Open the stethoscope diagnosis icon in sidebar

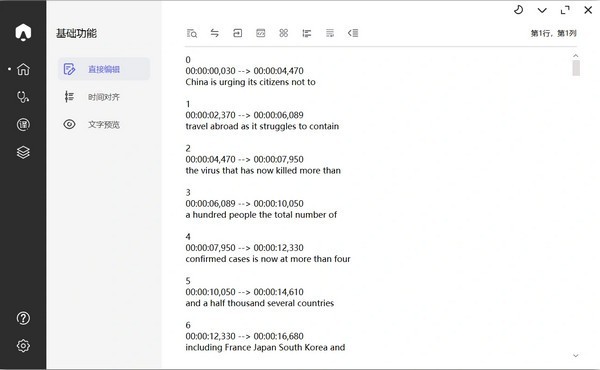pos(23,97)
